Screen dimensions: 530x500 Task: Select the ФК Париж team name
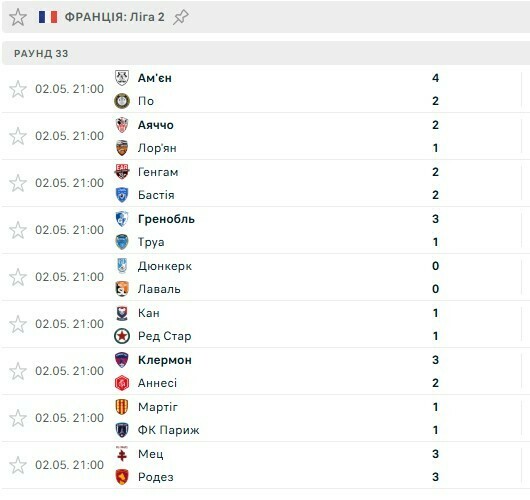[x=169, y=430]
